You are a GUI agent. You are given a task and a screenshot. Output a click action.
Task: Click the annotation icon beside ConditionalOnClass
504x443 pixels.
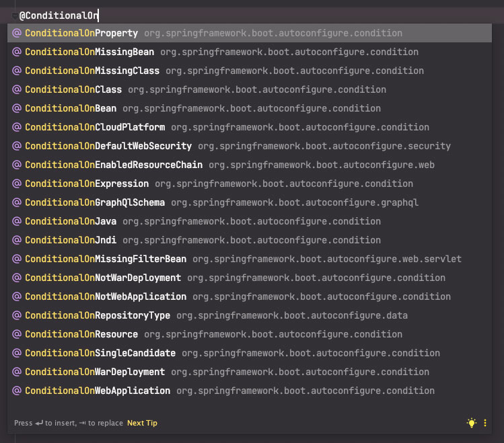point(17,89)
